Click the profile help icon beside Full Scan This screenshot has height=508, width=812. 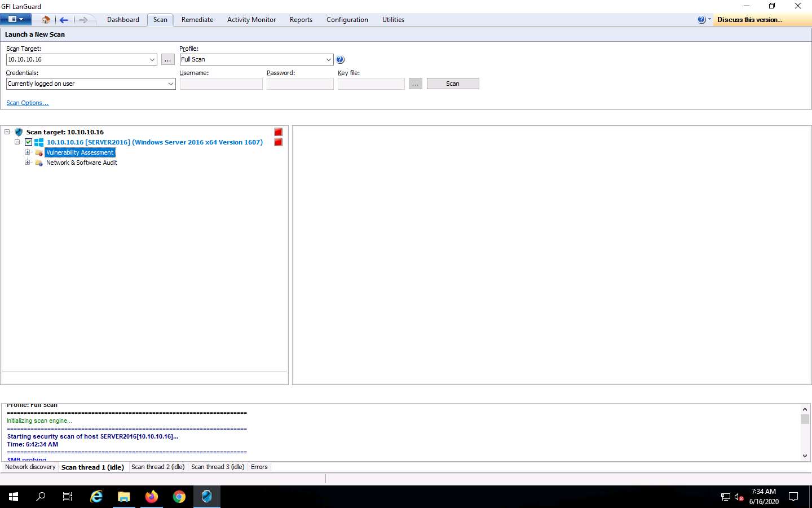(x=340, y=59)
